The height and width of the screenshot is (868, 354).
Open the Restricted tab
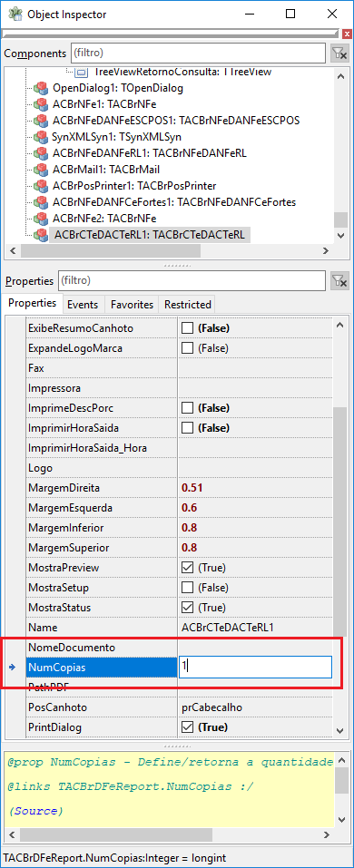[188, 305]
